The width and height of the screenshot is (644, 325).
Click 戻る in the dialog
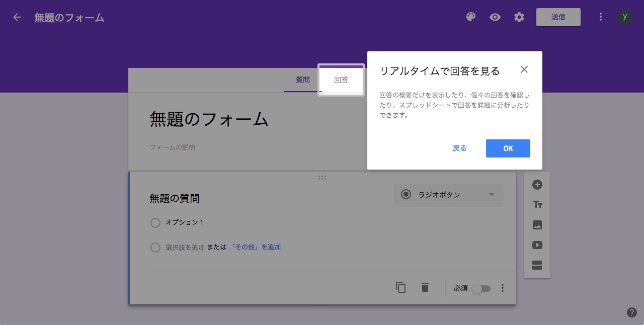click(x=460, y=148)
